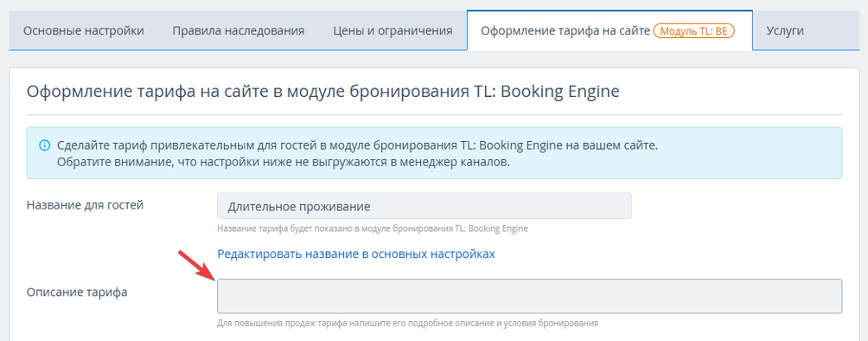
Task: Open the "Услуги" tab
Action: pyautogui.click(x=785, y=30)
